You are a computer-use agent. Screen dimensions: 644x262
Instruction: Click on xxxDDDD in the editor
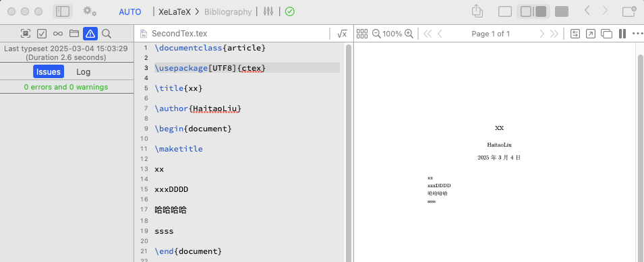[172, 189]
